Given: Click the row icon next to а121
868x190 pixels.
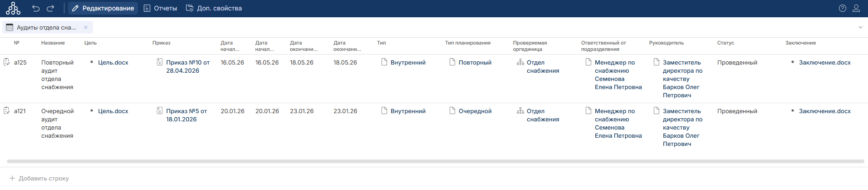Looking at the screenshot, I should [7, 110].
